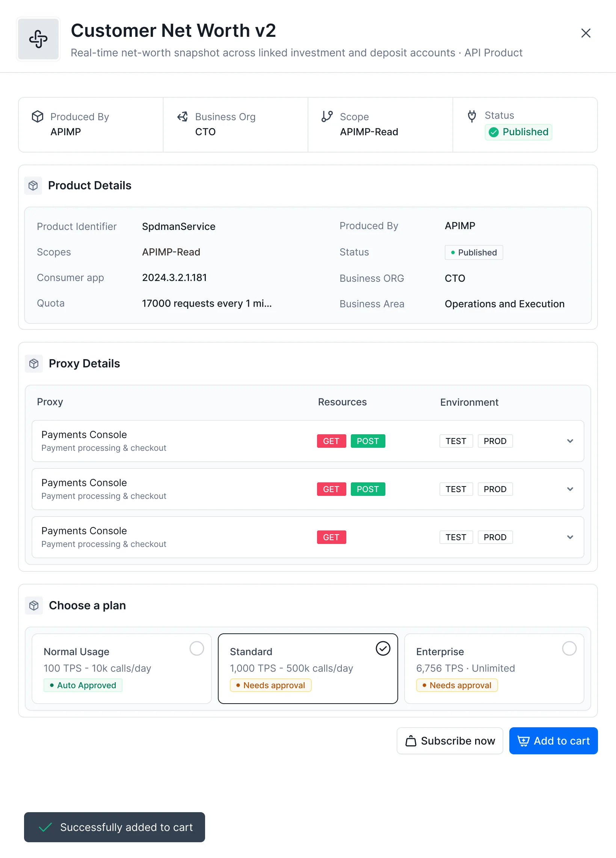Click the Auto Approved badge on Normal Usage
Screen dimensions: 616x858
(x=83, y=686)
